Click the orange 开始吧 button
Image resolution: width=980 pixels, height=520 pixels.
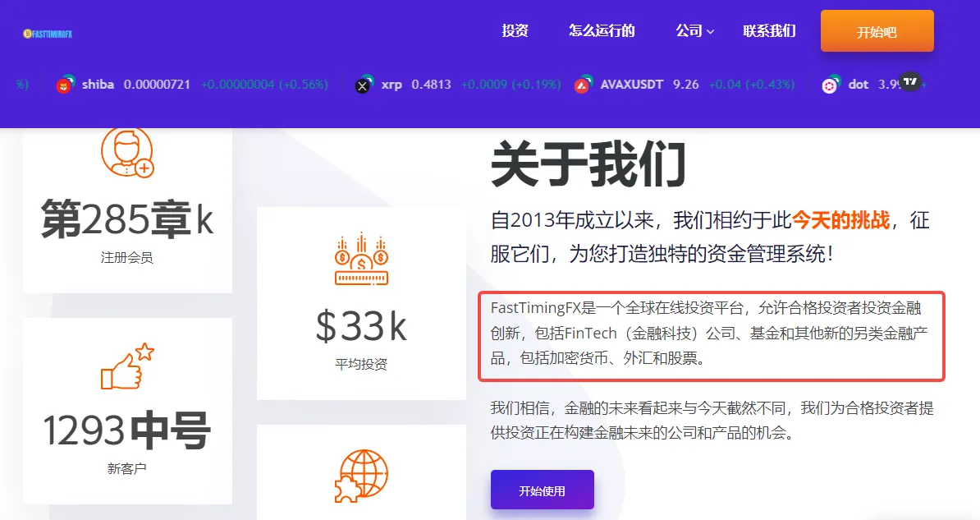[877, 31]
